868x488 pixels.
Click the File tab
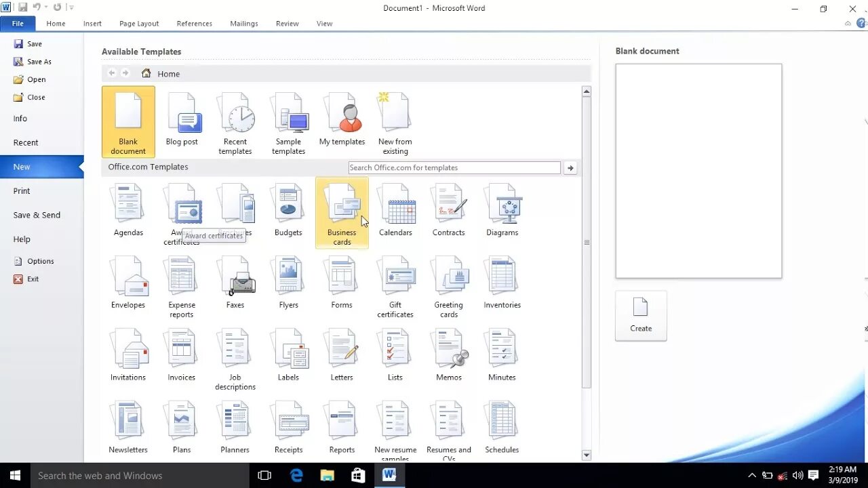click(x=18, y=24)
